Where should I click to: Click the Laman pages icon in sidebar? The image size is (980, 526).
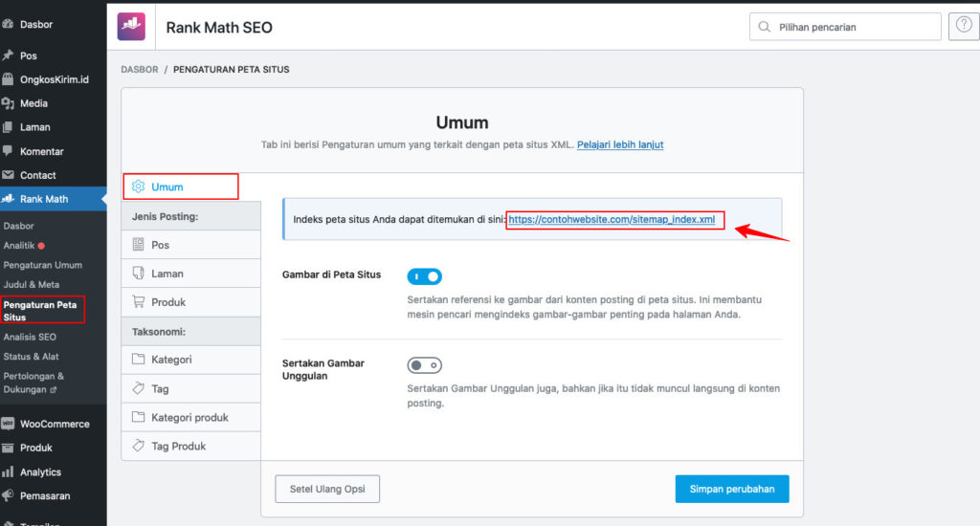tap(8, 127)
